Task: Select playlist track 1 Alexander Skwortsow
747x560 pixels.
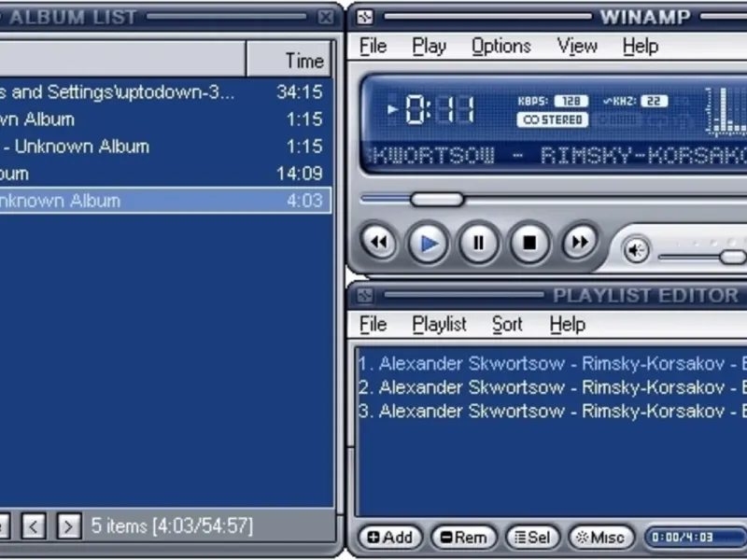Action: click(x=552, y=364)
